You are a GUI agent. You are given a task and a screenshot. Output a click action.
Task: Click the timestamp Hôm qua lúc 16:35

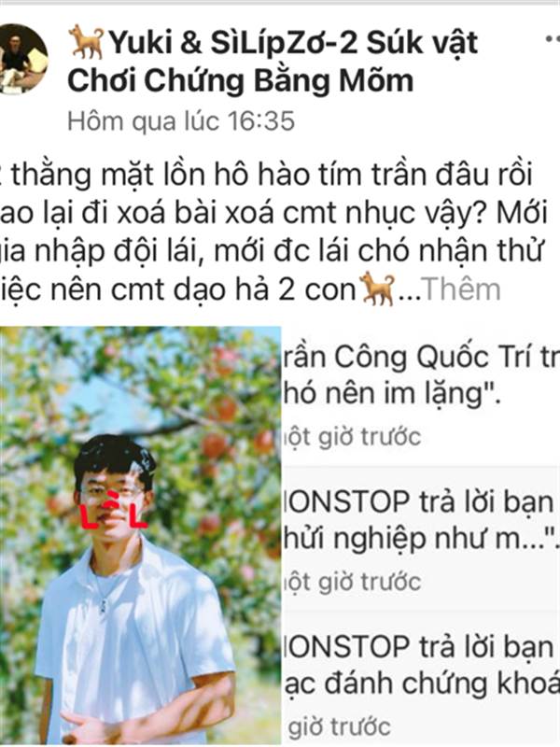click(181, 121)
